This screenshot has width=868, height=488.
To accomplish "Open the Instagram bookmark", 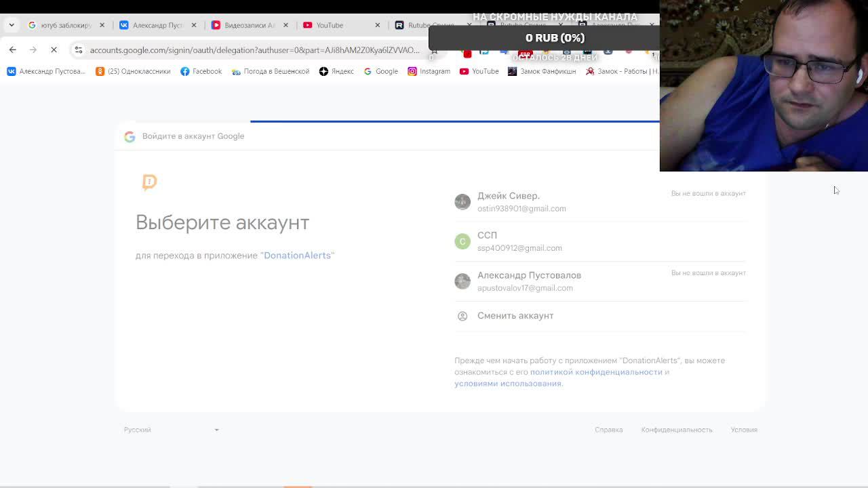I will click(429, 71).
